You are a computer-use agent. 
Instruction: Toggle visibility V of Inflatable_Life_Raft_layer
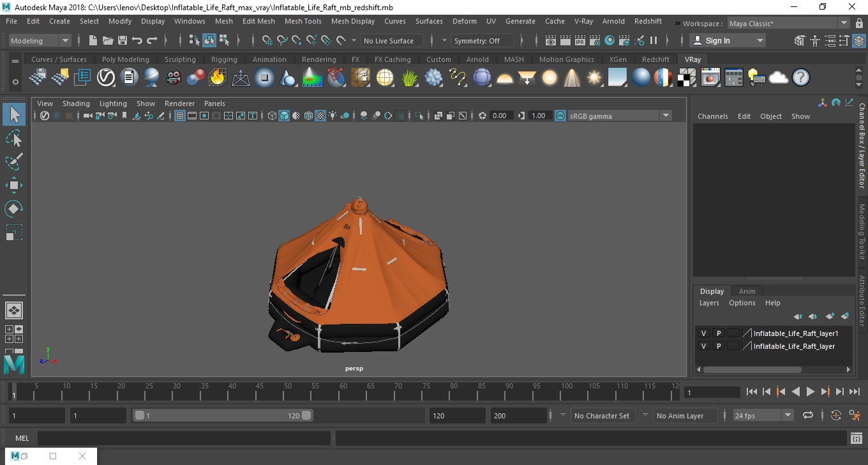pyautogui.click(x=703, y=346)
